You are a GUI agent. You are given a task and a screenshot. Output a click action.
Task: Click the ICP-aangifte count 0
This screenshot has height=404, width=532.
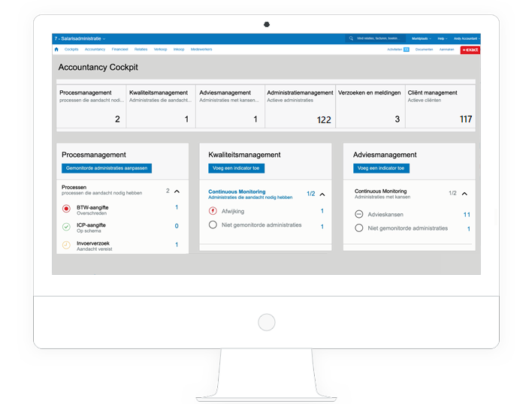coord(177,226)
